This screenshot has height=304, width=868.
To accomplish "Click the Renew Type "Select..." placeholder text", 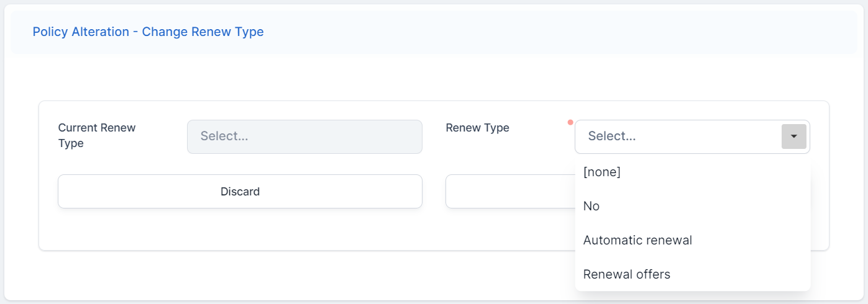I will [612, 136].
